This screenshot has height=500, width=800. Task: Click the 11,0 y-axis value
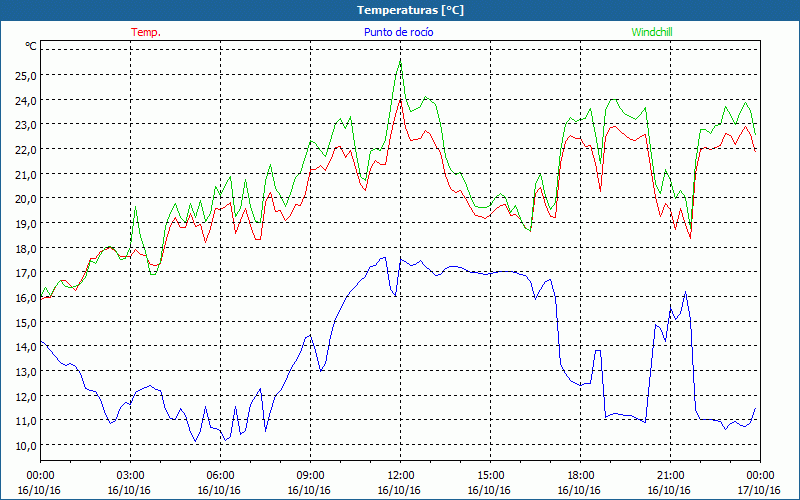click(26, 421)
